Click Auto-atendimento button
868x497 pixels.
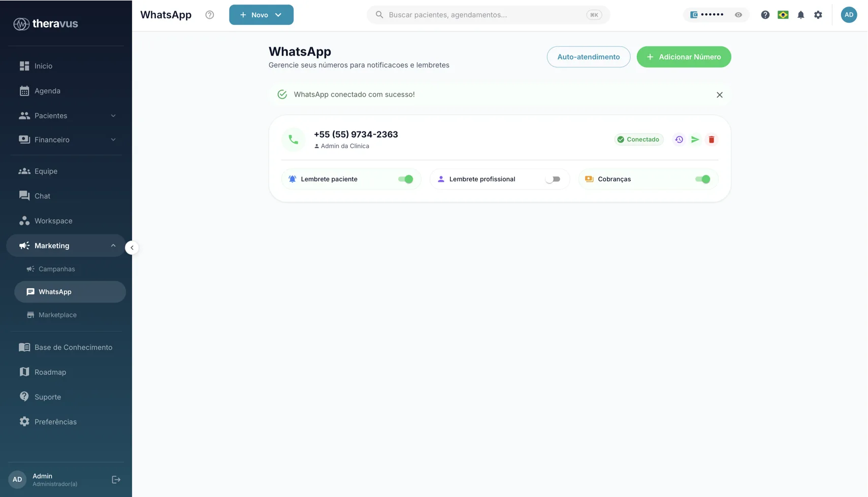[588, 57]
